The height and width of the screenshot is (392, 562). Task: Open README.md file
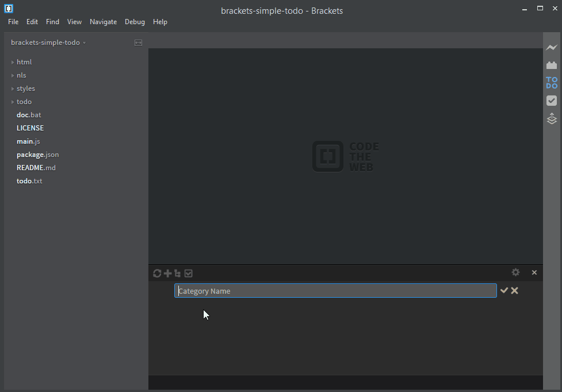tap(36, 168)
